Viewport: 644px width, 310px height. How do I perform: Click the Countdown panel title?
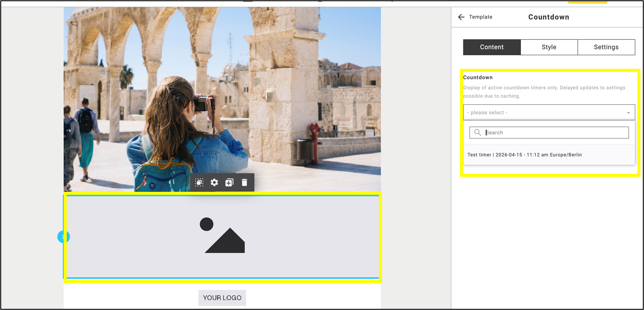click(x=549, y=17)
